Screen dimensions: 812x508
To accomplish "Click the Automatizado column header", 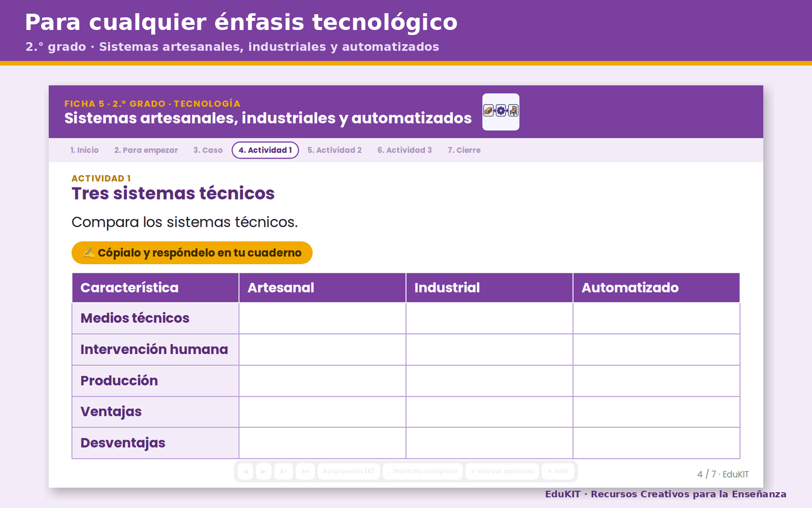I will (x=656, y=288).
